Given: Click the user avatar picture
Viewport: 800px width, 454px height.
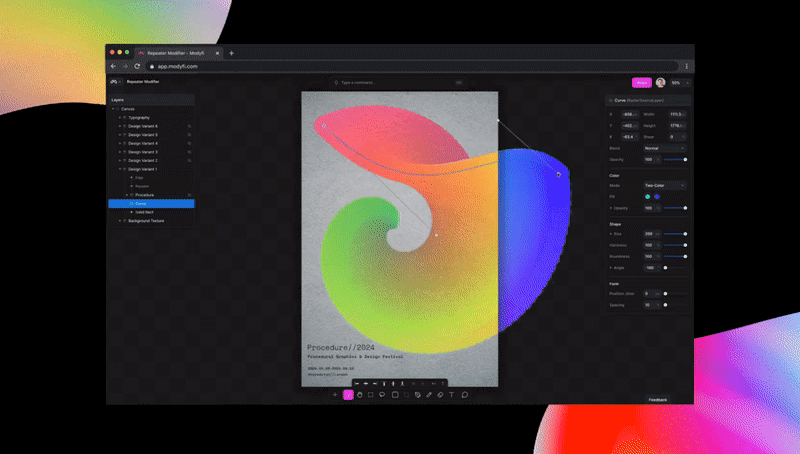Looking at the screenshot, I should [660, 83].
